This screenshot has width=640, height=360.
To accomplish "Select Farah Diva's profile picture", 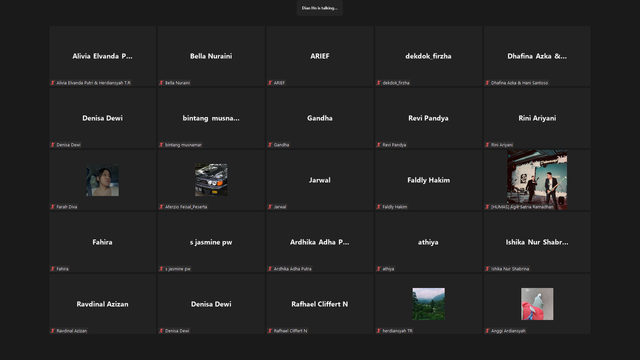I will [x=102, y=180].
